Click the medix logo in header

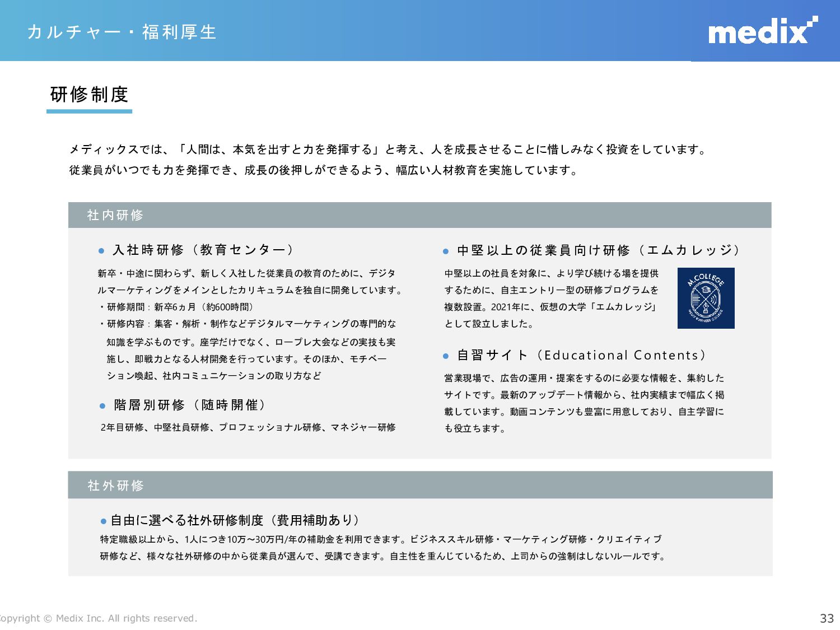coord(763,30)
